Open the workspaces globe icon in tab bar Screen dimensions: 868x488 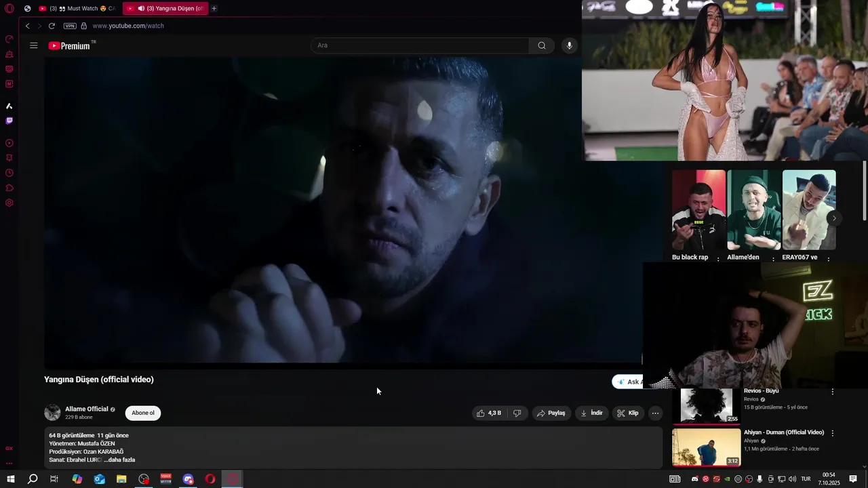click(x=27, y=9)
